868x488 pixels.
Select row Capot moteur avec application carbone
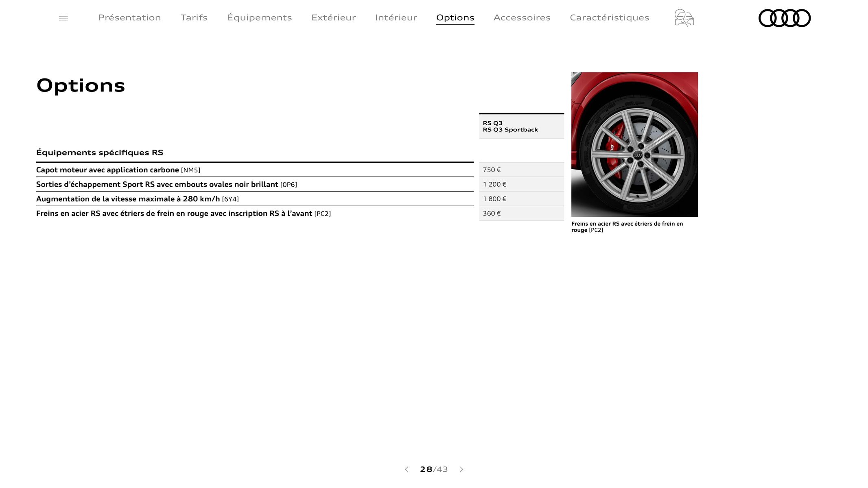pos(255,170)
